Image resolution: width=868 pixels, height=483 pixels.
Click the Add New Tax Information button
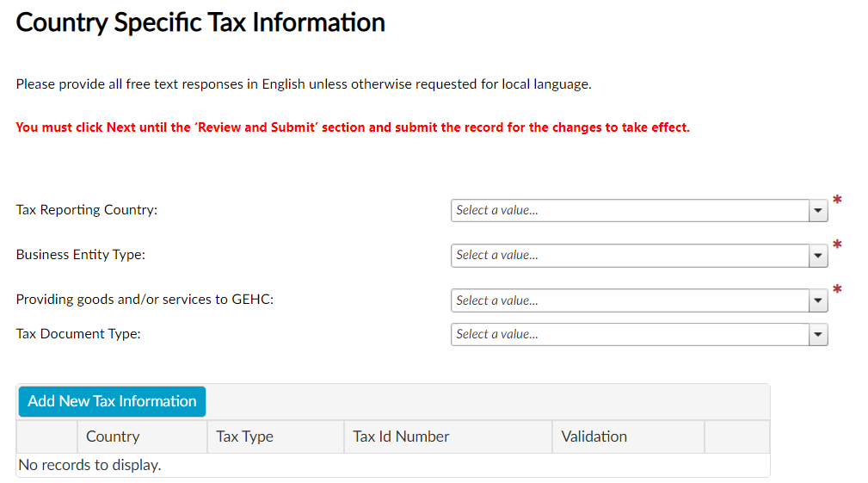113,401
